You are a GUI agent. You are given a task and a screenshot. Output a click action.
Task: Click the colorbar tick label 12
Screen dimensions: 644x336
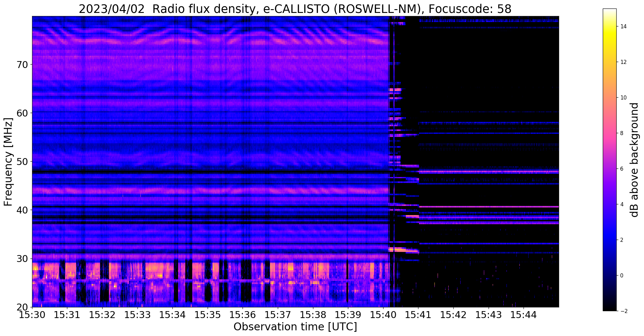623,62
